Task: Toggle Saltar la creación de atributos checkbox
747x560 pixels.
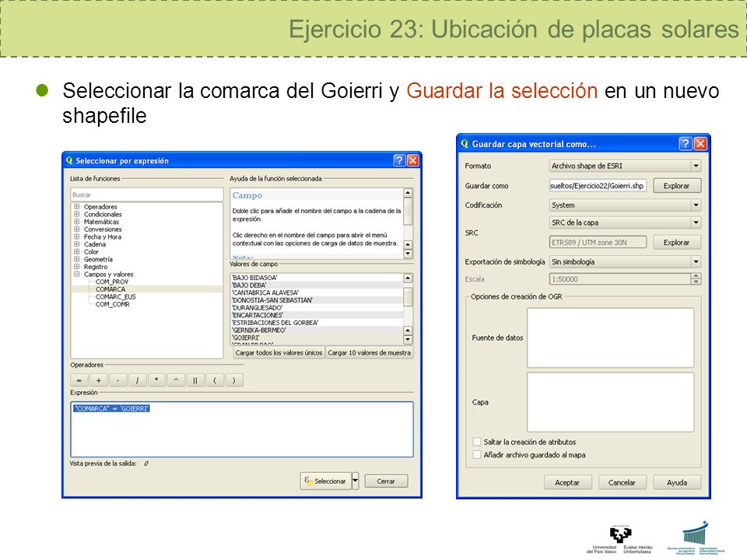Action: 476,442
